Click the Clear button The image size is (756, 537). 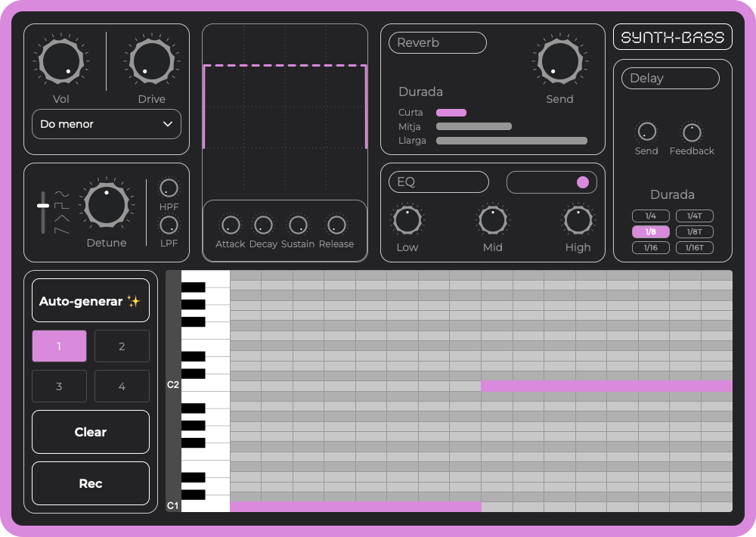point(90,432)
